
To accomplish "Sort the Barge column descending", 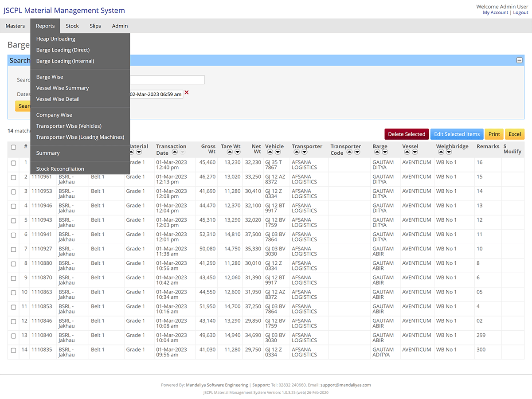I will pos(384,152).
